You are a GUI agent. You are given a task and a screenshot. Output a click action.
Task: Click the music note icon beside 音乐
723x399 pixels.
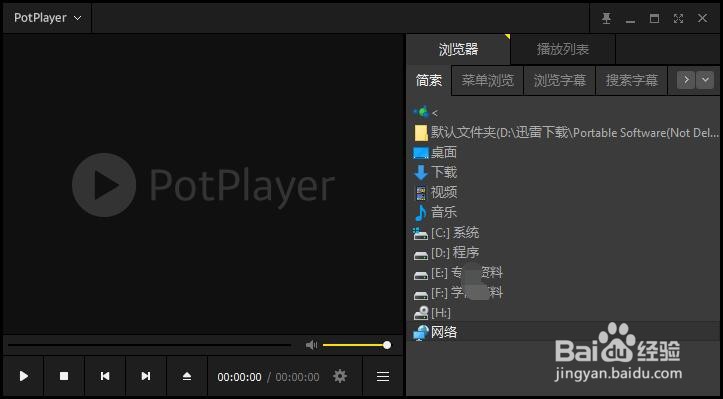click(x=421, y=213)
